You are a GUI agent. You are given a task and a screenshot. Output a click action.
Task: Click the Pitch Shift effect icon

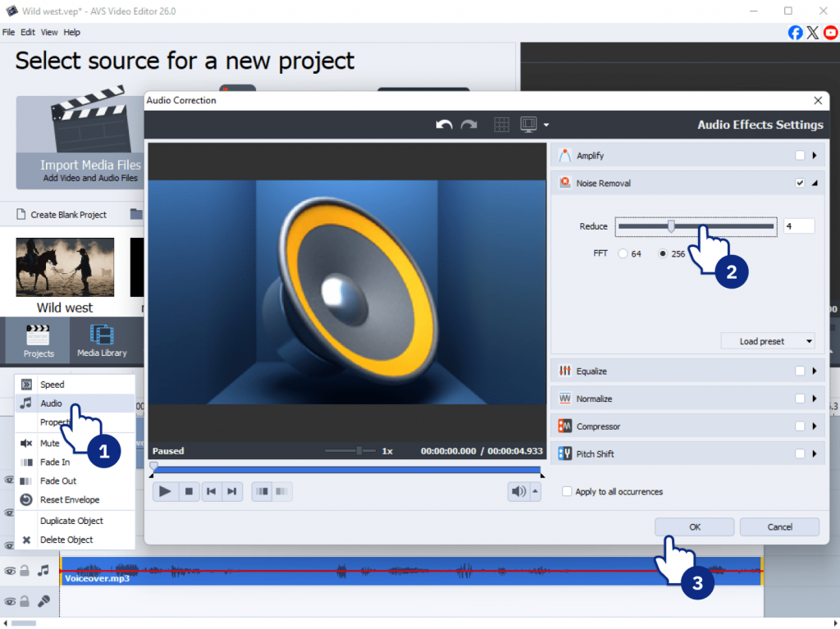pos(564,454)
